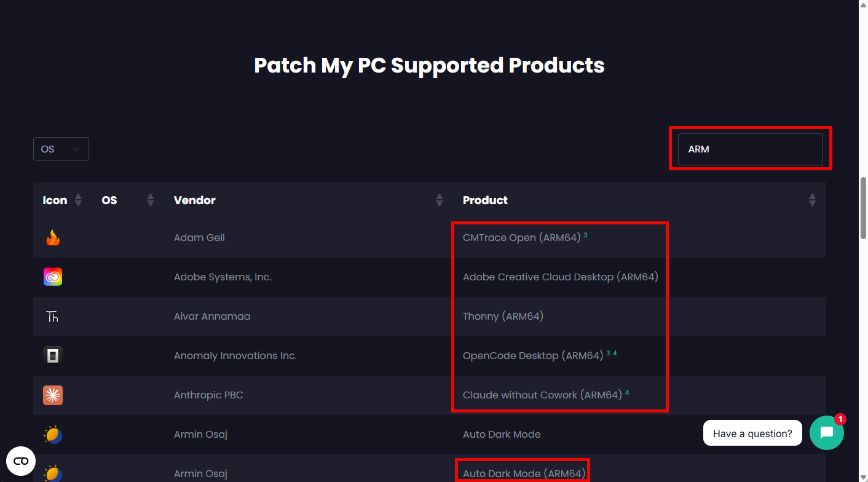The height and width of the screenshot is (482, 868).
Task: Click the search field containing ARM
Action: click(750, 149)
